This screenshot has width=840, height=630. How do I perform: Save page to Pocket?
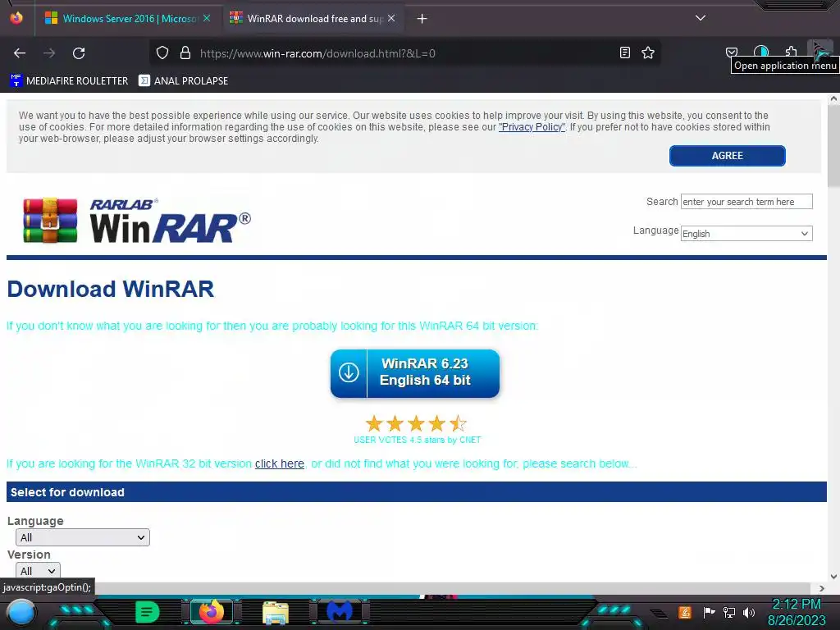click(731, 52)
